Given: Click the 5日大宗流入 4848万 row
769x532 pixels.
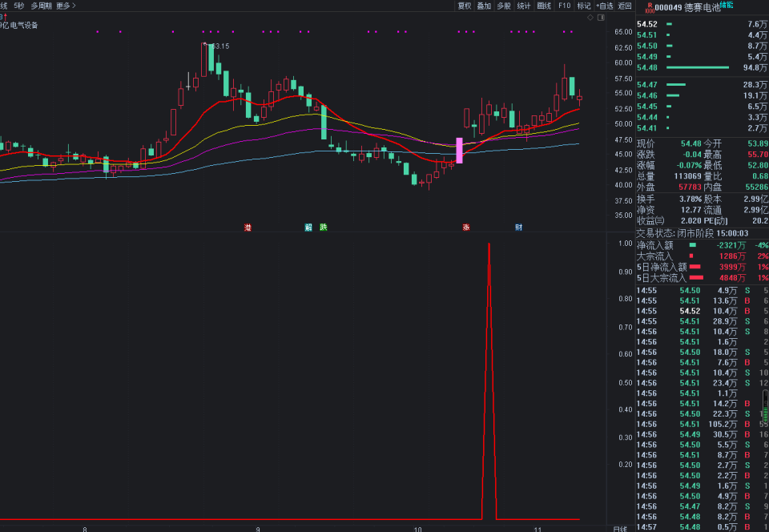Looking at the screenshot, I should (703, 278).
